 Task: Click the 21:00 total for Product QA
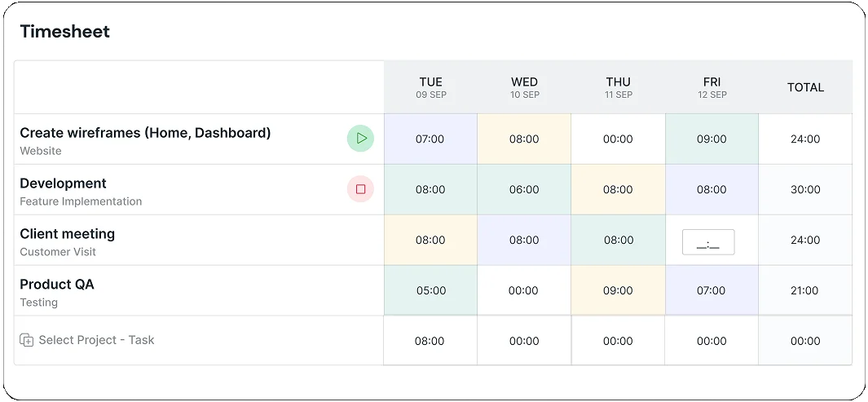click(805, 290)
